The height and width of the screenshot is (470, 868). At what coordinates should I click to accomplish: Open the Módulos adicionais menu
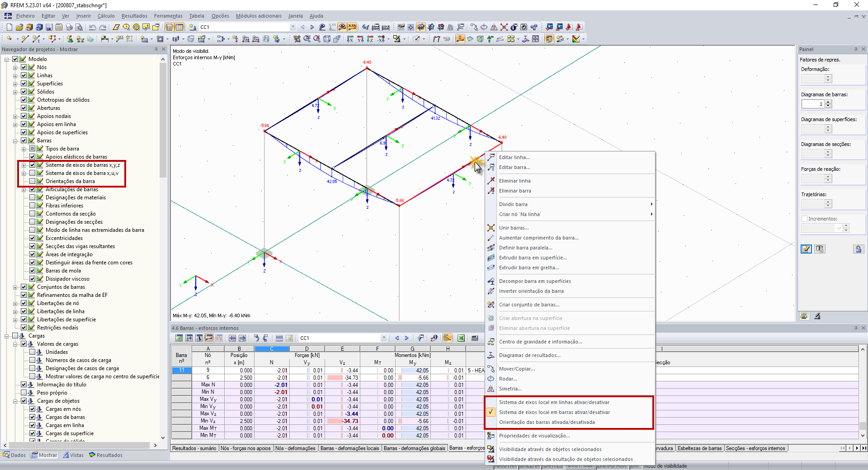(x=259, y=16)
